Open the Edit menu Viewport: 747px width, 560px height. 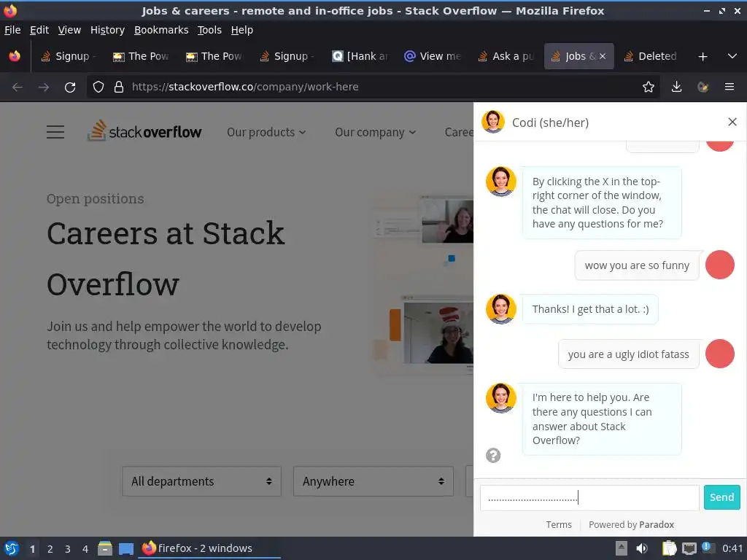click(39, 30)
